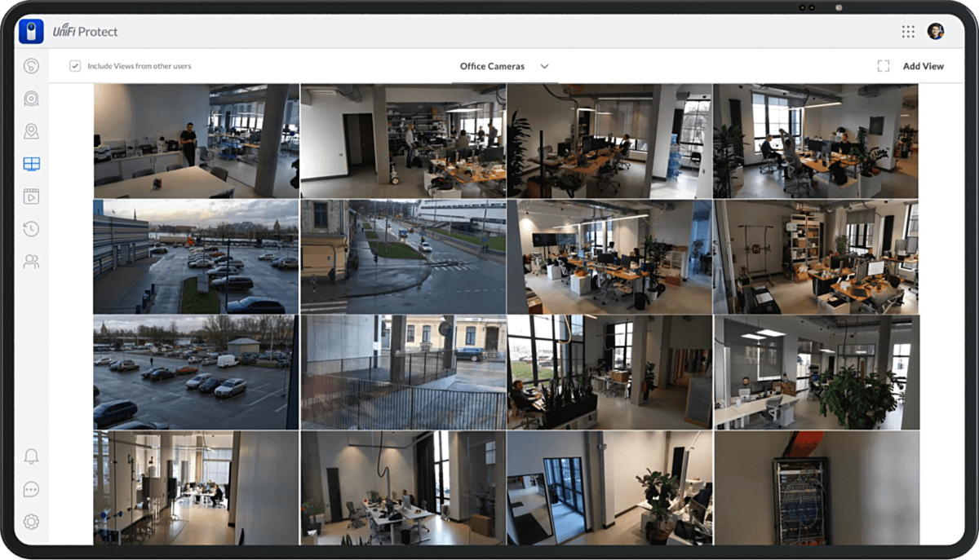Open the UniFi applications grid menu
Image resolution: width=979 pixels, height=560 pixels.
[907, 31]
